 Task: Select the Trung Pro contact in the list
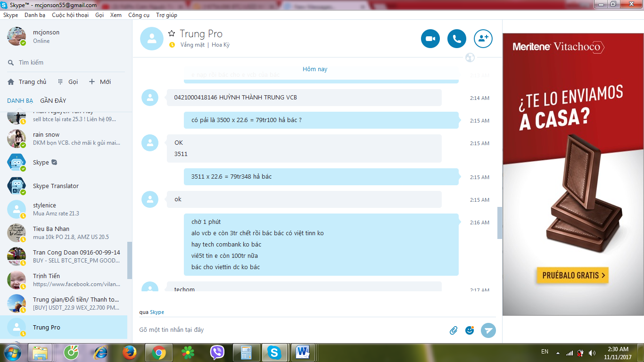coord(64,327)
